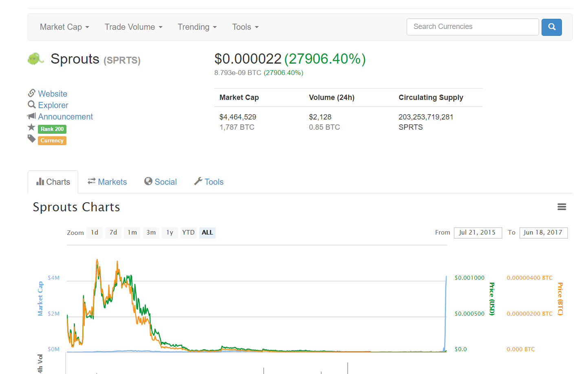Open the Trade Volume dropdown menu
Viewport: 588px width, 374px height.
[133, 27]
